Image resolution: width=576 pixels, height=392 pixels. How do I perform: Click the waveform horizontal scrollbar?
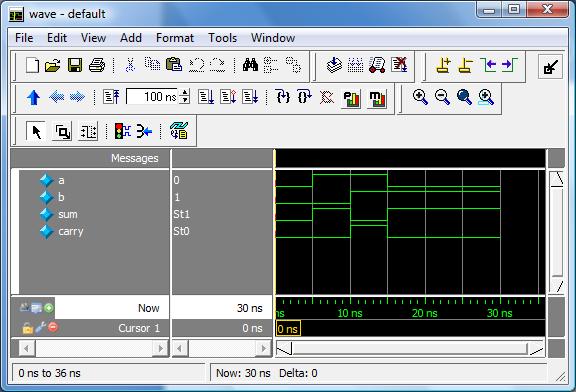[x=410, y=348]
